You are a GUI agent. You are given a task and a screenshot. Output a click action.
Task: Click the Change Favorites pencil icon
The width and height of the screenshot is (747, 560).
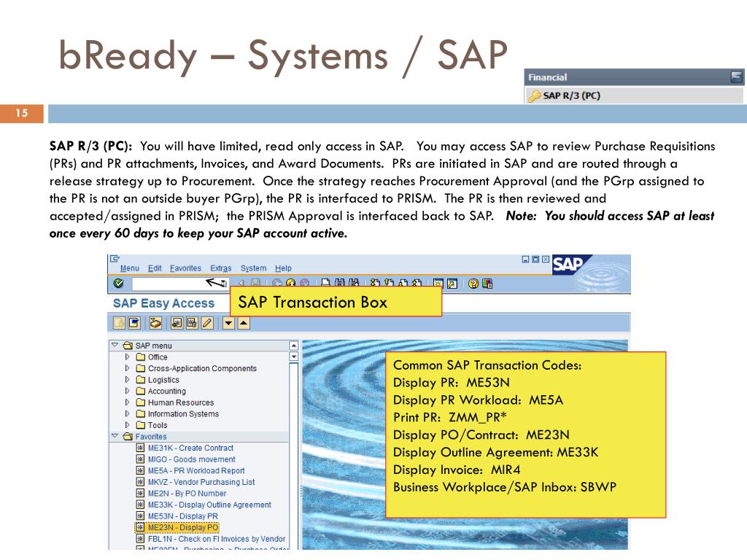click(207, 323)
